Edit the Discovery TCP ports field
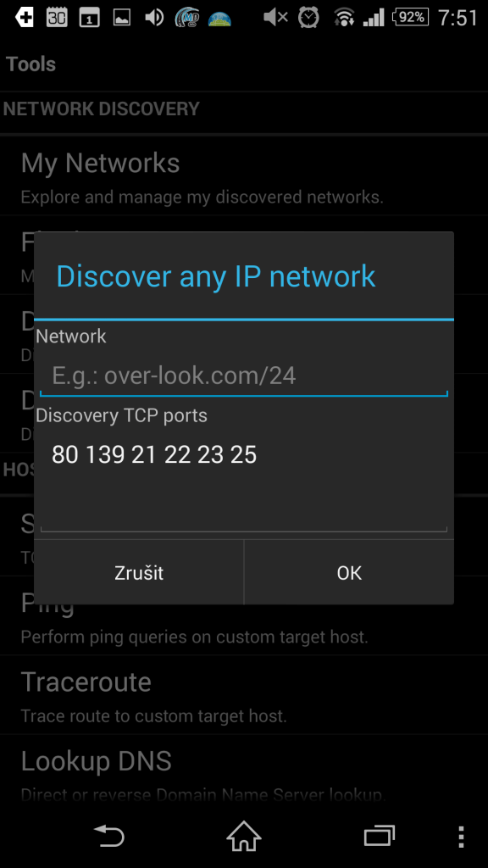 tap(244, 479)
